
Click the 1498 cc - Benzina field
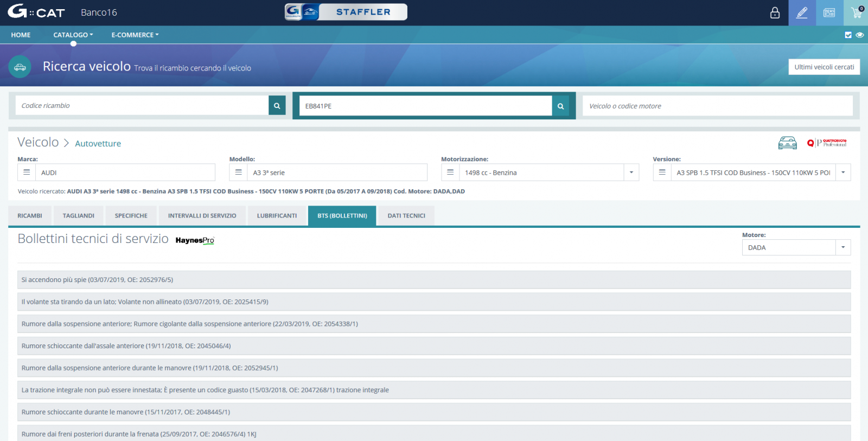pyautogui.click(x=541, y=172)
